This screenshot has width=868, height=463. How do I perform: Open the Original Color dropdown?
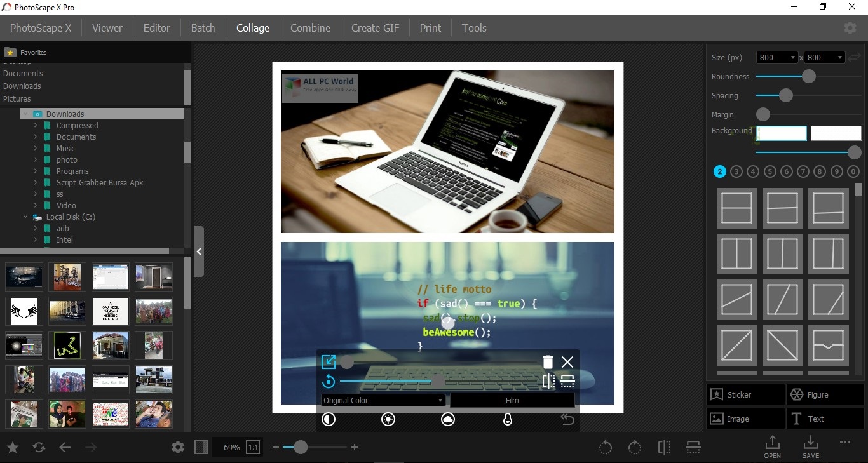383,401
